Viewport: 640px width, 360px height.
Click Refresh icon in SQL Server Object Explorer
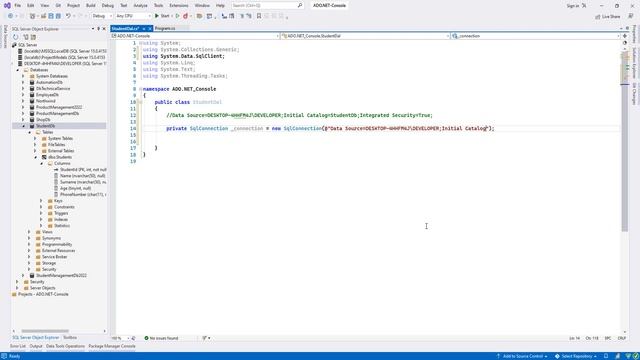pos(16,37)
